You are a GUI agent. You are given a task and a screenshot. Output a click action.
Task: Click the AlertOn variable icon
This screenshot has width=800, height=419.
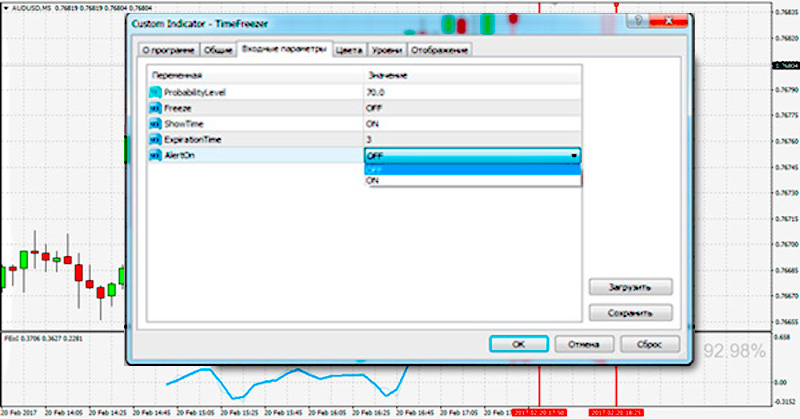(155, 155)
